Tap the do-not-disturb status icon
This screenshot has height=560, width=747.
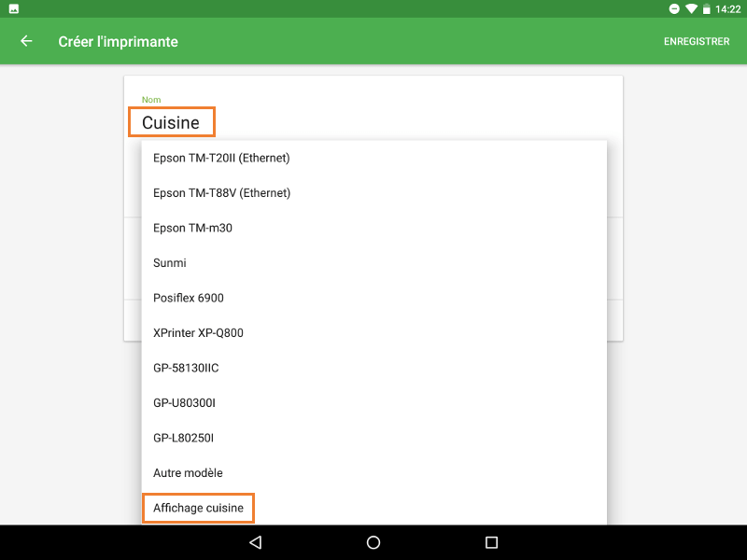pos(673,8)
